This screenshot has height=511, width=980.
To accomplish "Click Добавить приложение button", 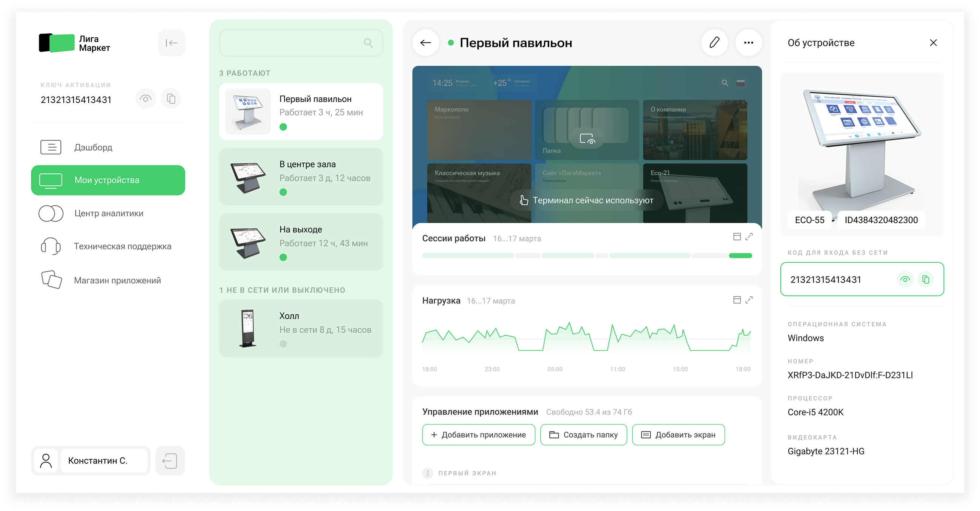I will 478,434.
